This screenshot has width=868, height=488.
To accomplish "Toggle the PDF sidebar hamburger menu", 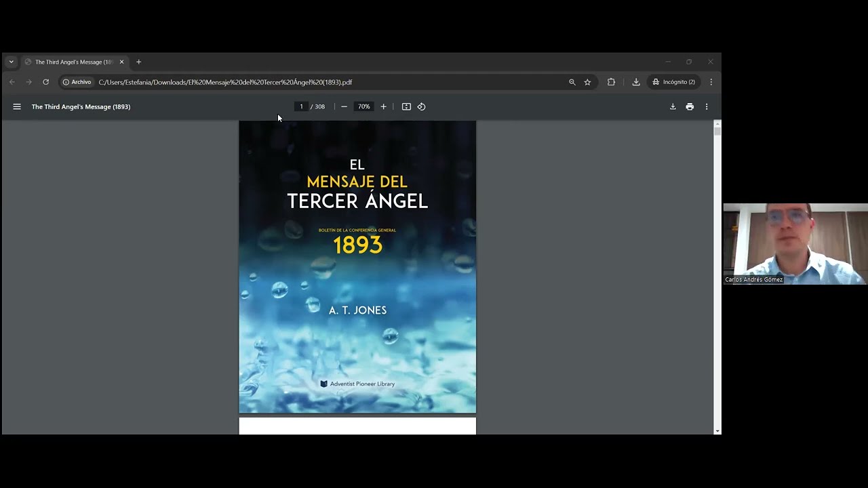I will [x=17, y=106].
